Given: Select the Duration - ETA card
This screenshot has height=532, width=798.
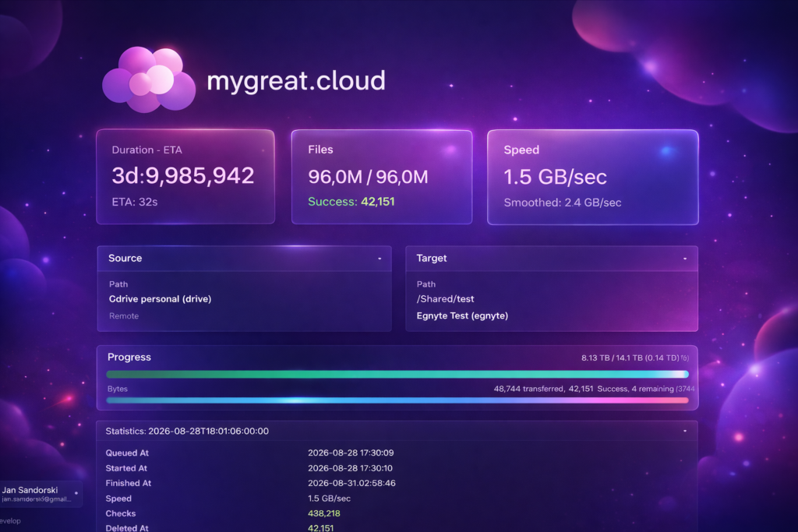Looking at the screenshot, I should [x=185, y=177].
